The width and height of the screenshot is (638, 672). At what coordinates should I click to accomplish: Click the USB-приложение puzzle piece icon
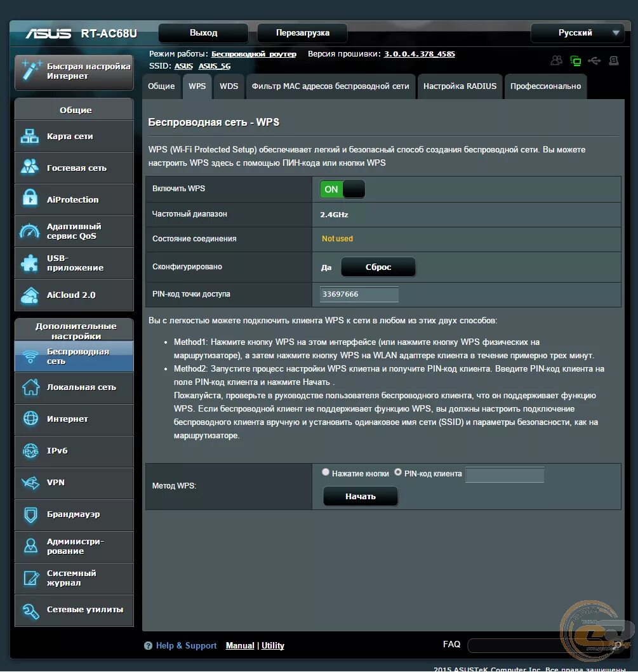click(30, 263)
